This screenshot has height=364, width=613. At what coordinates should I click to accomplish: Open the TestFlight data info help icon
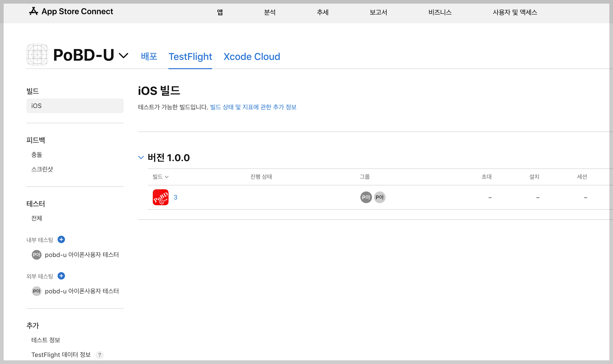99,355
